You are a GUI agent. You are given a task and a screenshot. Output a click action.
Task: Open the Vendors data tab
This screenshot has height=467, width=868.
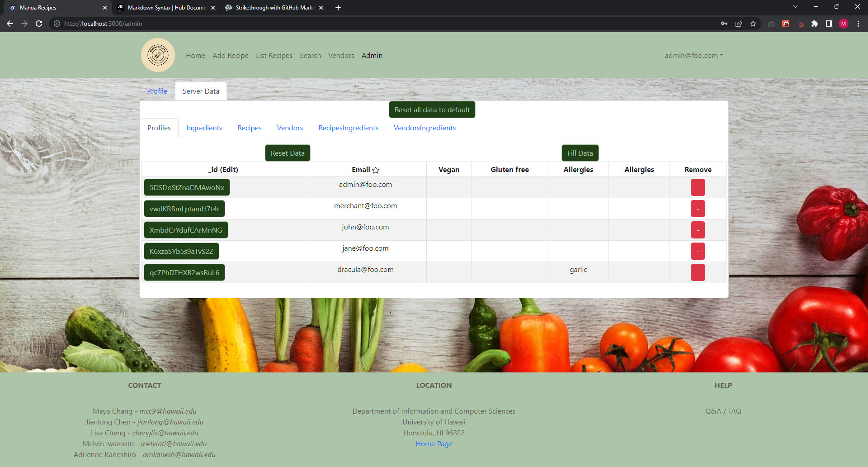[290, 128]
